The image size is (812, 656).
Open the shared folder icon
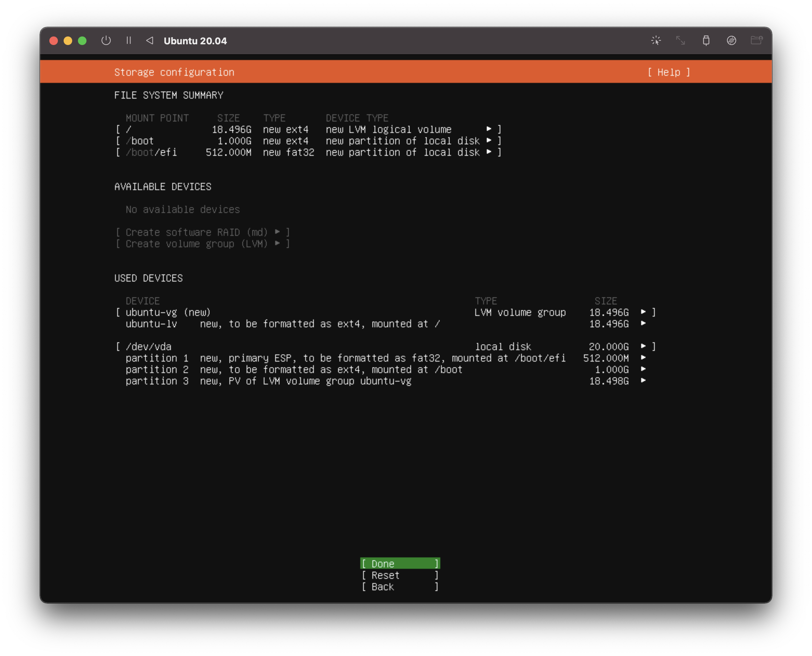click(x=756, y=40)
